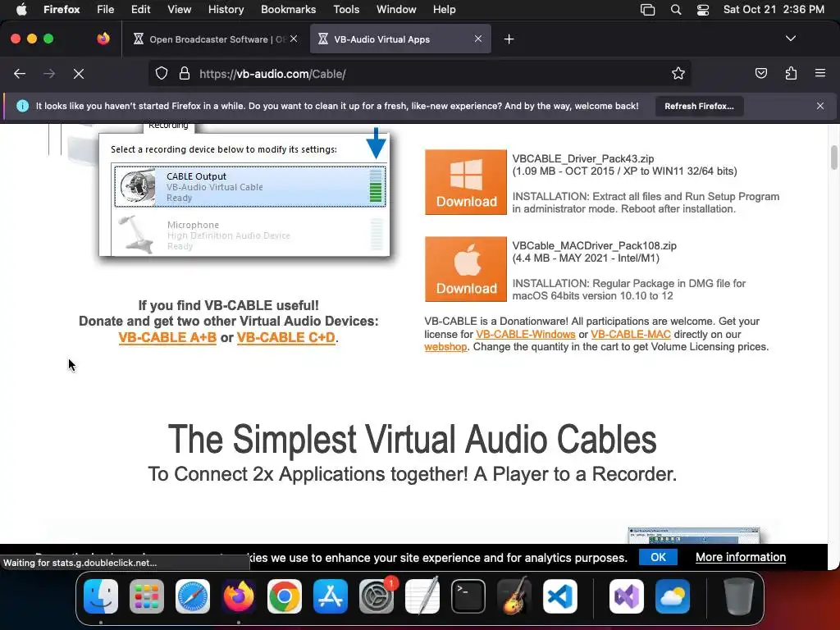The height and width of the screenshot is (630, 840).
Task: Open the Help menu
Action: (x=444, y=10)
